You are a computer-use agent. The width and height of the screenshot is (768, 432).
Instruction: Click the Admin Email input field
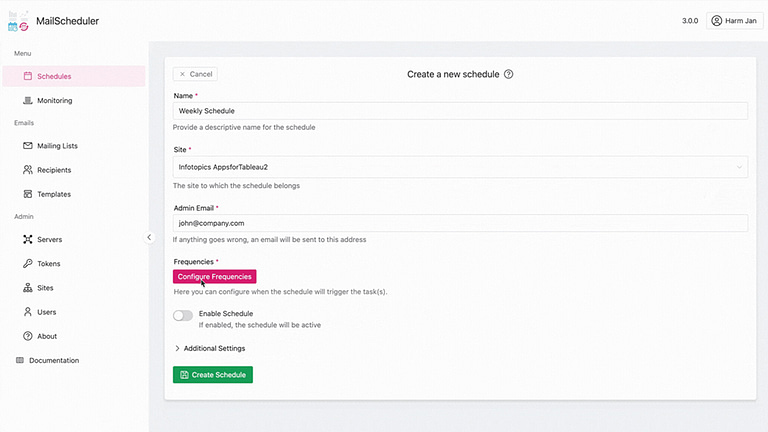pyautogui.click(x=460, y=223)
